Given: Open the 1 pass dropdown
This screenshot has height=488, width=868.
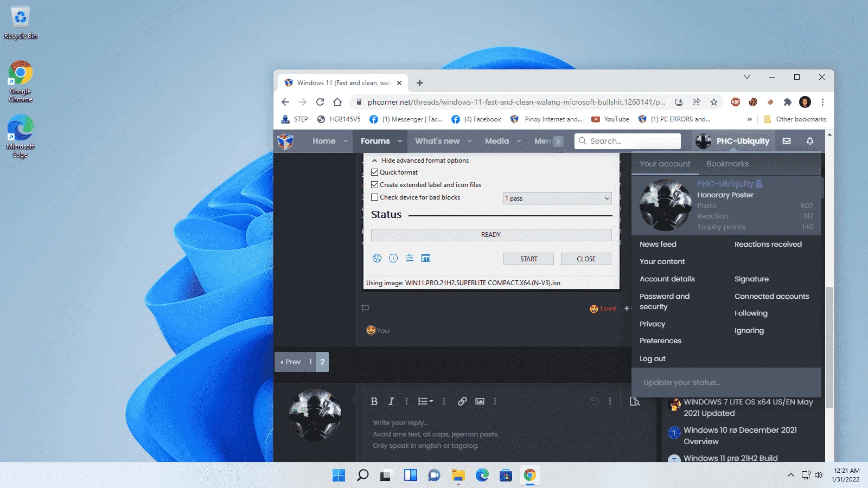Looking at the screenshot, I should (x=557, y=198).
